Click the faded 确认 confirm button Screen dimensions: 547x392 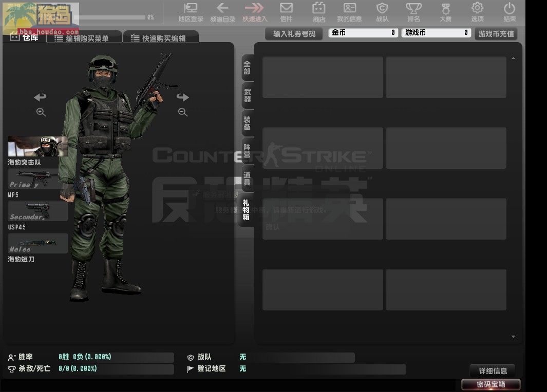(x=272, y=227)
